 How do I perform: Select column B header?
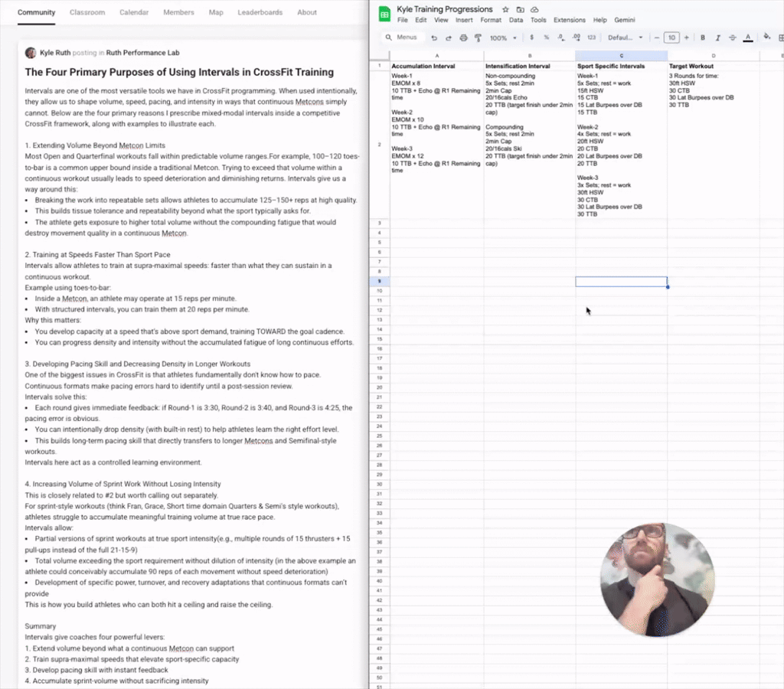tap(530, 55)
